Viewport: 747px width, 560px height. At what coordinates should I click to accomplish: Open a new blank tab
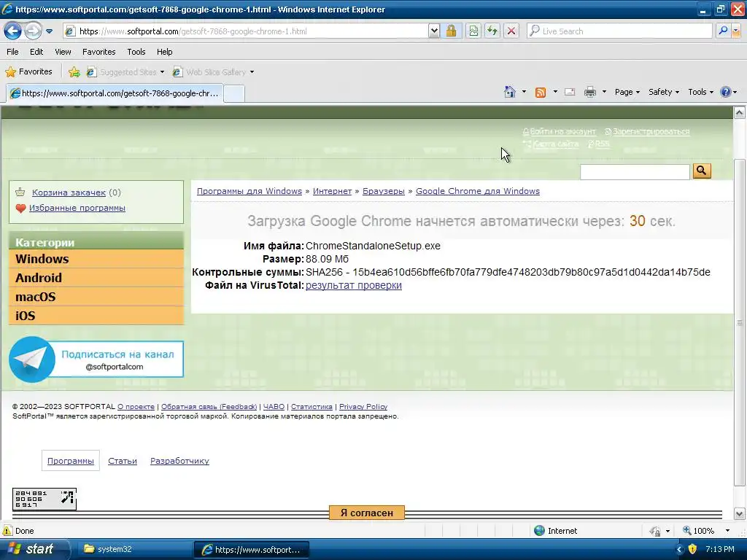tap(234, 94)
